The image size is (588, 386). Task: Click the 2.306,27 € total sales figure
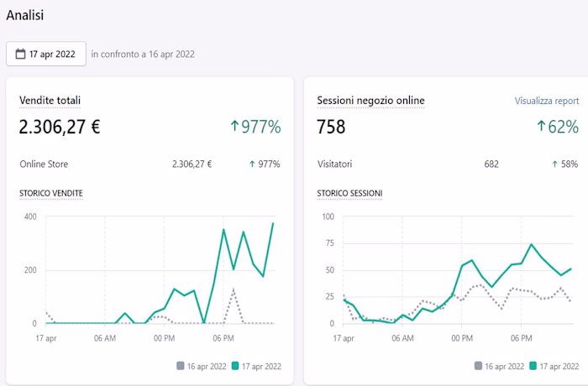tap(60, 127)
